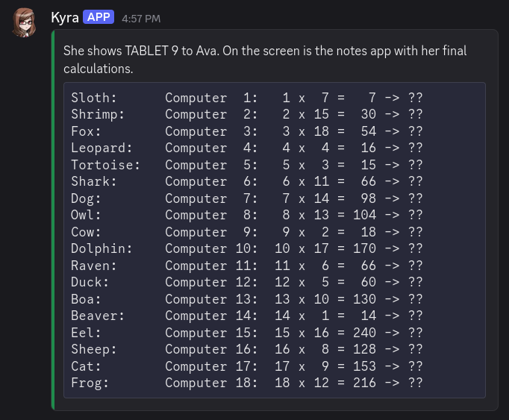This screenshot has height=420, width=509.
Task: Click the Dog Computer 7 line
Action: click(247, 198)
